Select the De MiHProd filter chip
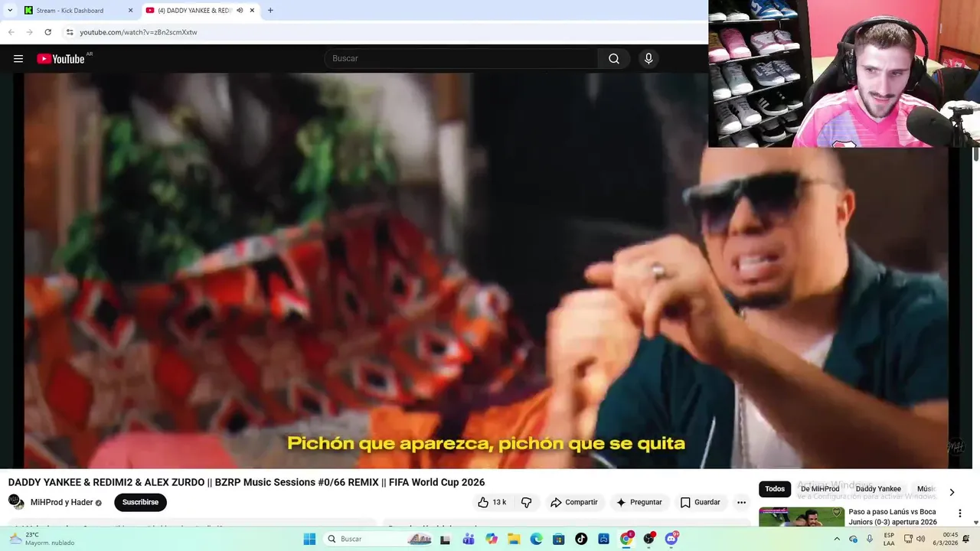This screenshot has height=551, width=980. (x=820, y=489)
